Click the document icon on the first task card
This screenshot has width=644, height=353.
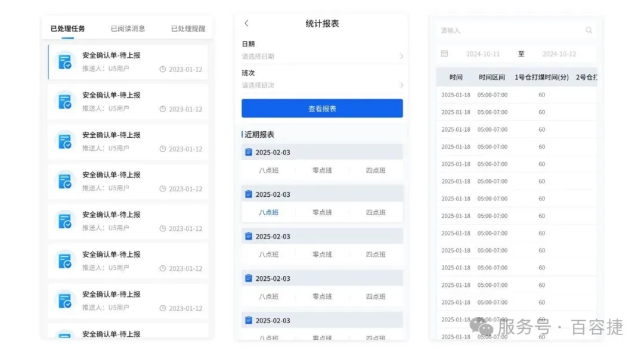(64, 62)
